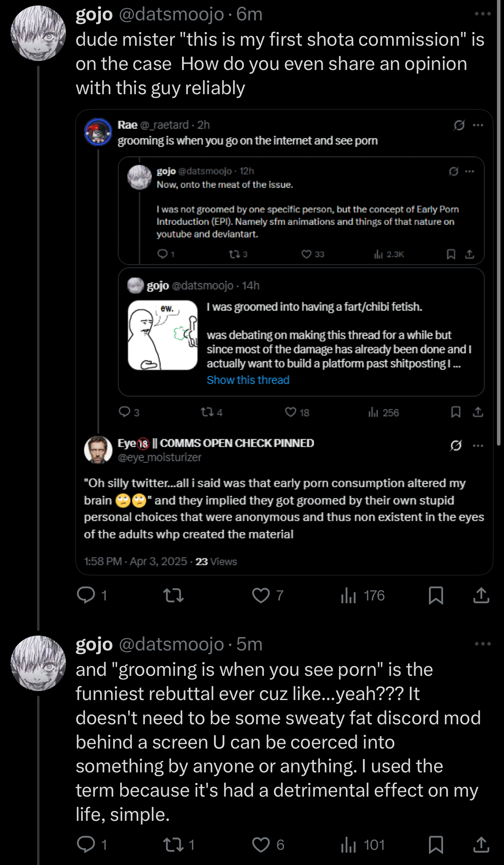Open more options on the 5m gojo post

483,644
